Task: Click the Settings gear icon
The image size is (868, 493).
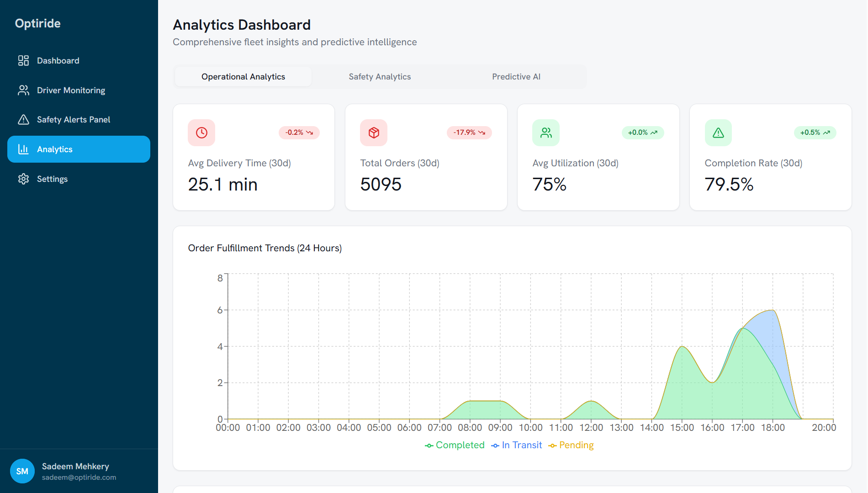Action: [x=23, y=179]
